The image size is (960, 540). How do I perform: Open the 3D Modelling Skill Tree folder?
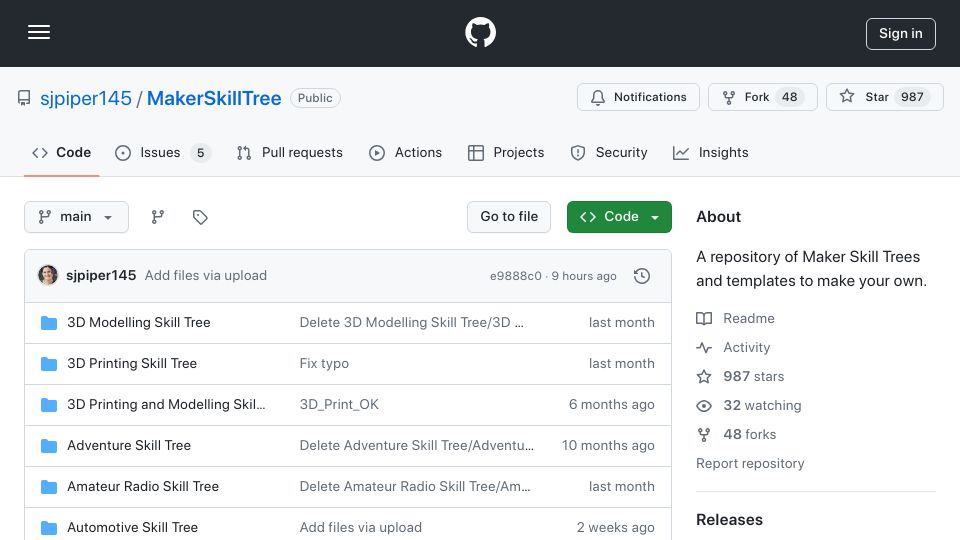[138, 323]
